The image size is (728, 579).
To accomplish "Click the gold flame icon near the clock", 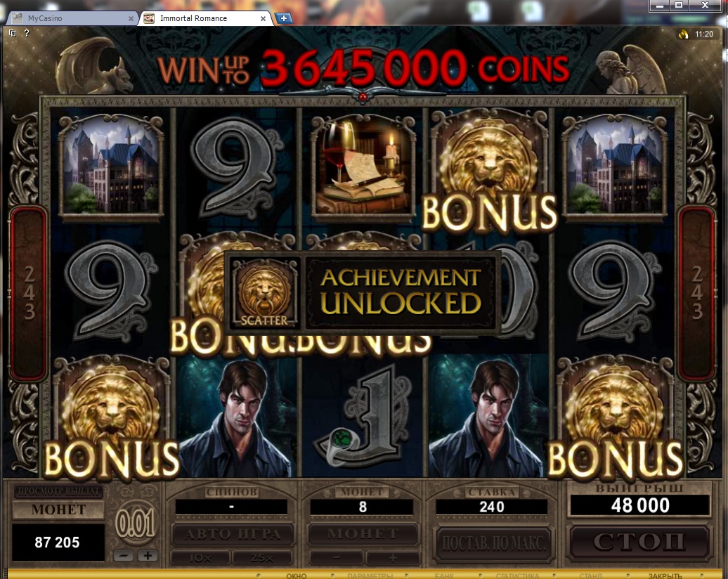I will (x=684, y=34).
